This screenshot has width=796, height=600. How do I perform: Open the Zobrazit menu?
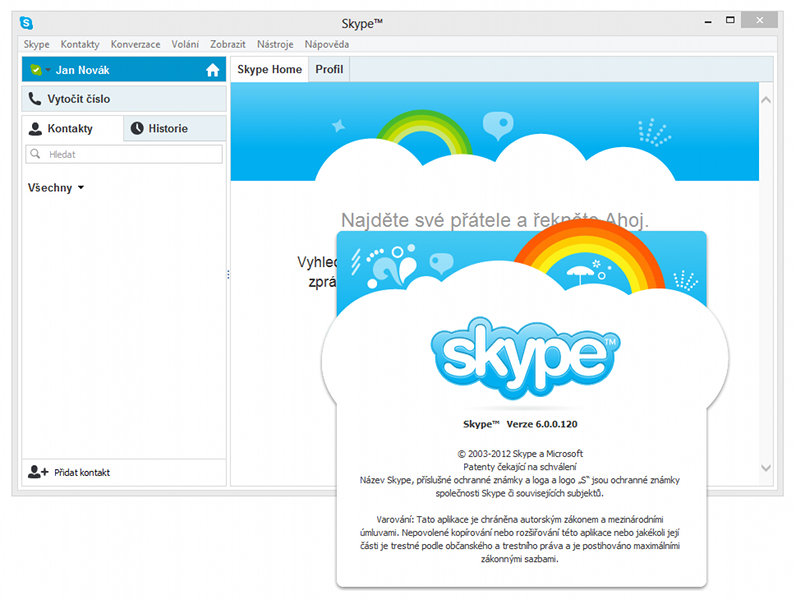227,45
